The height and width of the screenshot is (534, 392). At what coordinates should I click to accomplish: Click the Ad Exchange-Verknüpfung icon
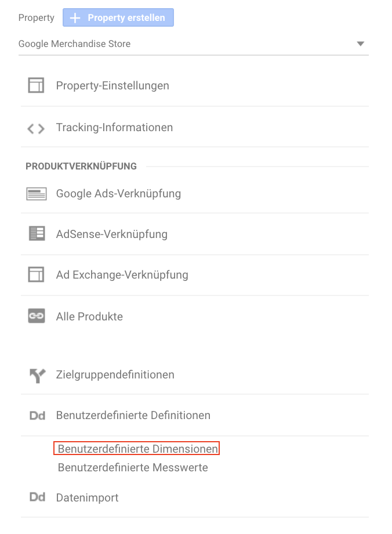coord(36,275)
